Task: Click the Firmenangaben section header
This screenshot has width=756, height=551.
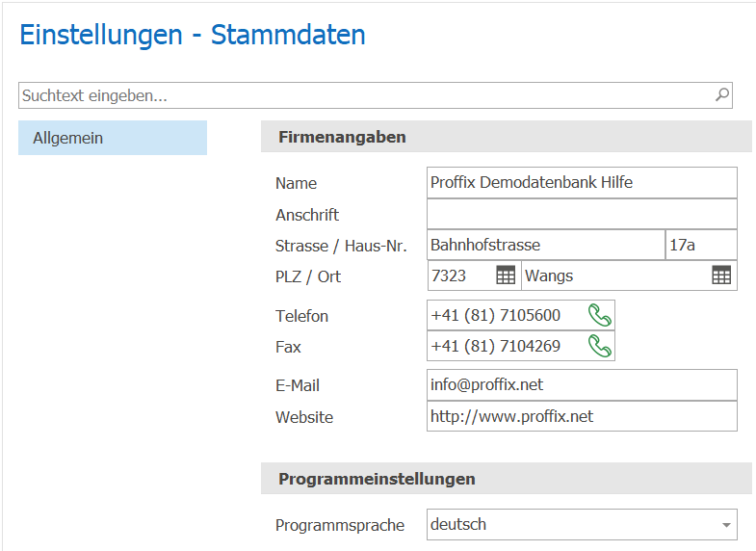Action: pyautogui.click(x=507, y=137)
